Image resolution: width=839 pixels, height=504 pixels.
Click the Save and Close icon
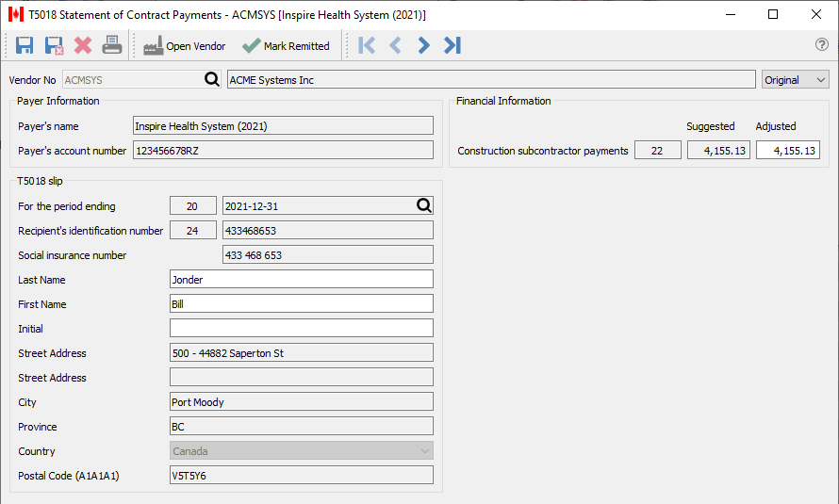[54, 45]
